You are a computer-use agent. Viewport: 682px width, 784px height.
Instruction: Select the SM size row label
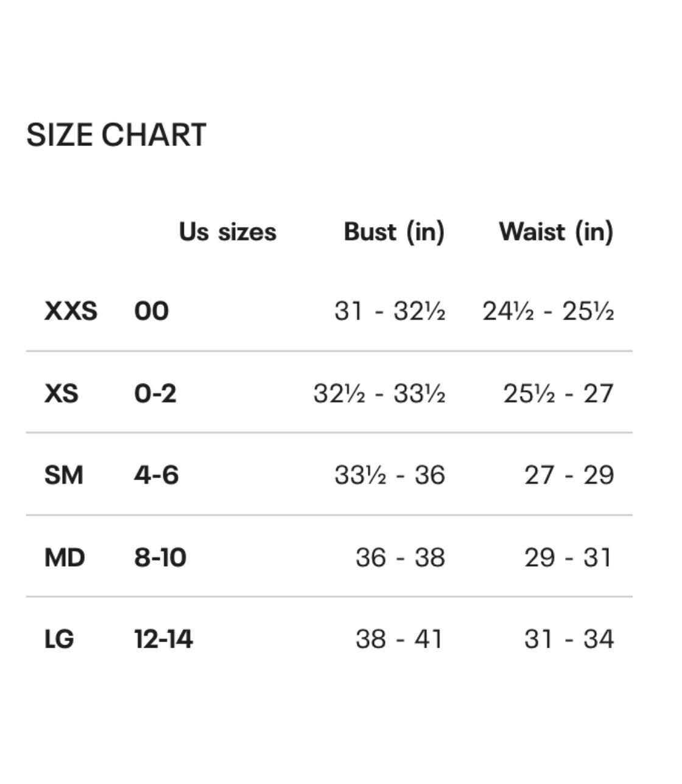pos(63,475)
